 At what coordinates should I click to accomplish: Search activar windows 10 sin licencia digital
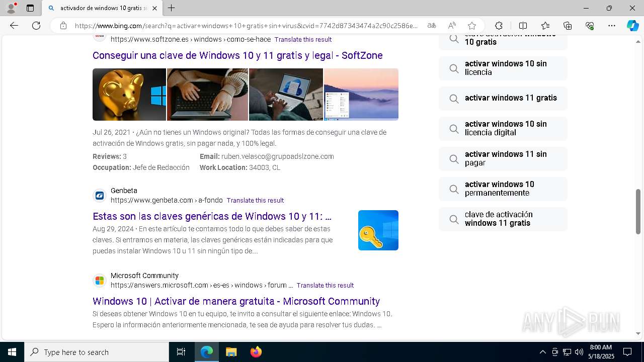coord(503,128)
